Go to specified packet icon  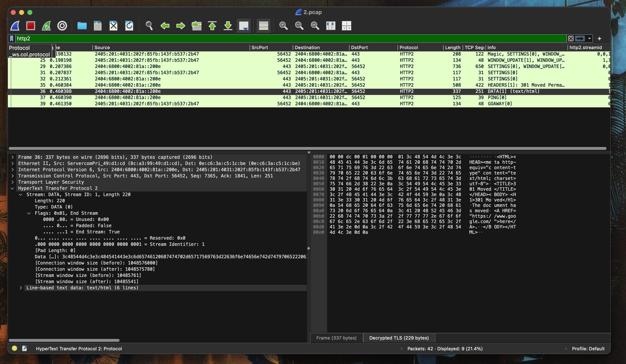(197, 26)
